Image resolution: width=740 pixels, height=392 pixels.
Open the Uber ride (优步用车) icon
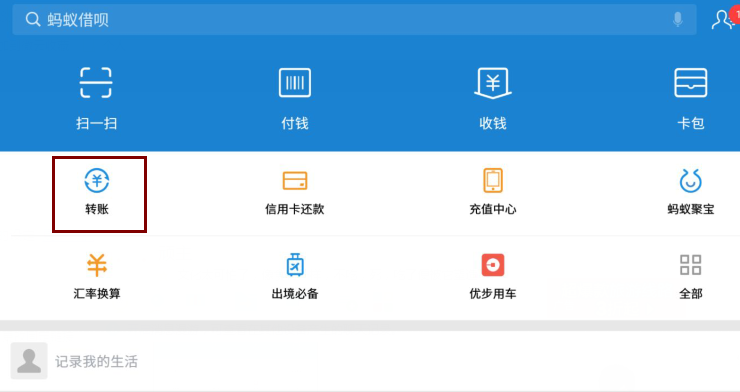click(x=493, y=265)
